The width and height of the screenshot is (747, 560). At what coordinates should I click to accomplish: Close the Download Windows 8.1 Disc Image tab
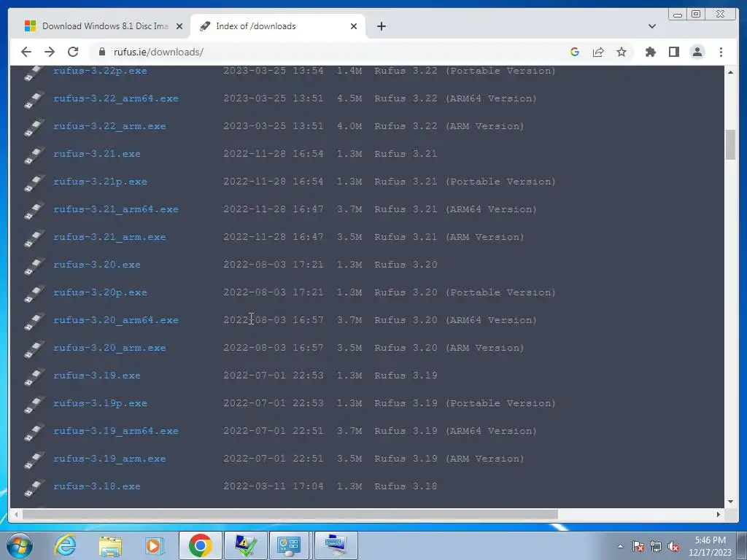[x=179, y=26]
